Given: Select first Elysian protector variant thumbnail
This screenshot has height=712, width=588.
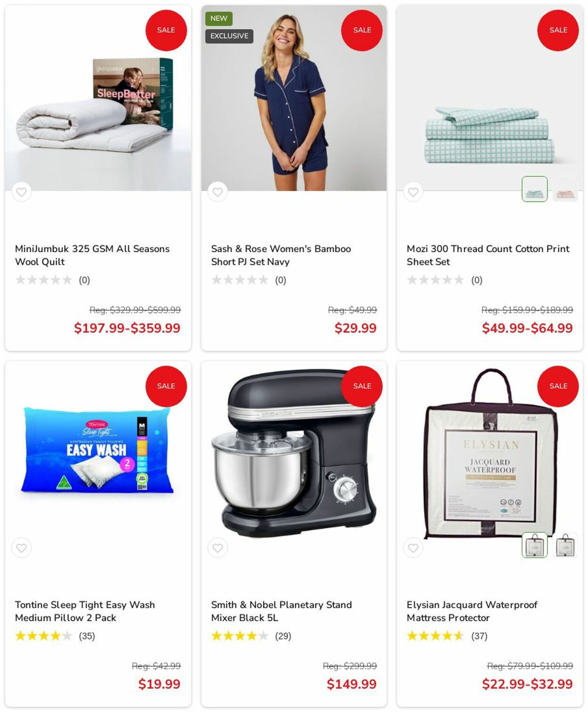Looking at the screenshot, I should 535,545.
